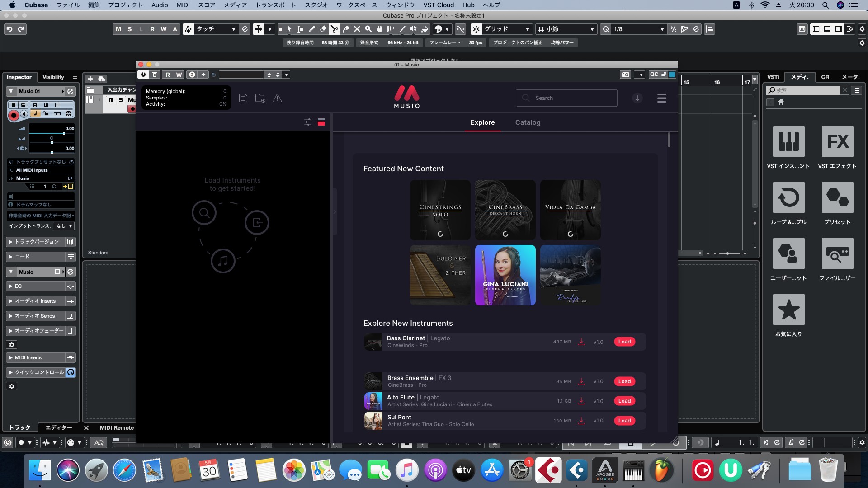The height and width of the screenshot is (488, 868).
Task: Solo the Musio 01 track in Inspector
Action: click(23, 105)
